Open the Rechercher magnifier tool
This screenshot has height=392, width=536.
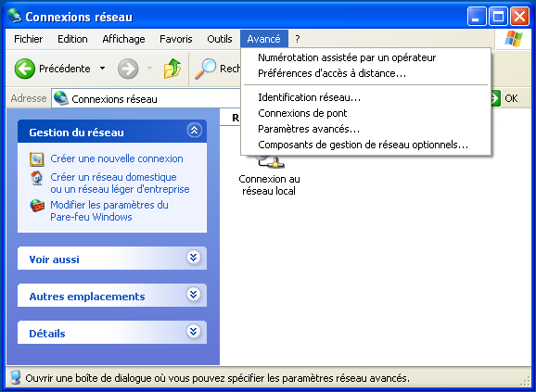pos(205,69)
